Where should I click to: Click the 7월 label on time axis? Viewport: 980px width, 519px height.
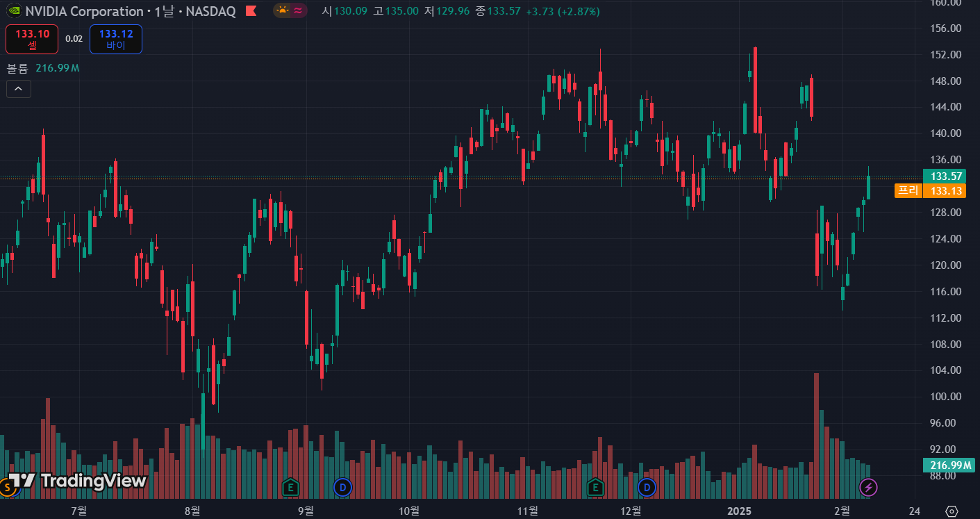[78, 511]
